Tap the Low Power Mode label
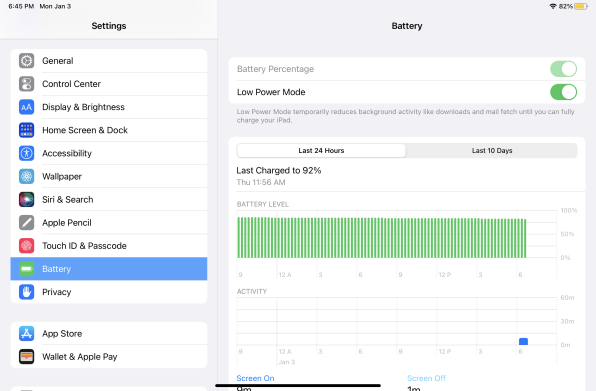 pos(271,92)
